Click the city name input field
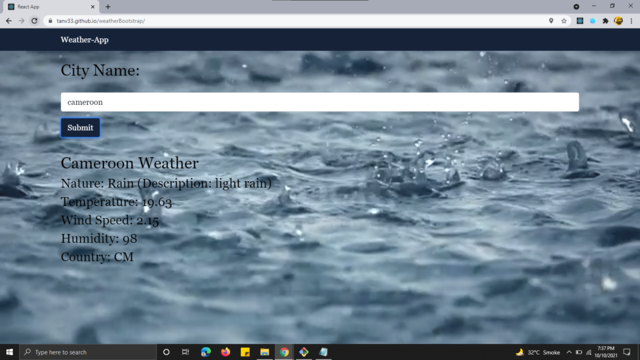The height and width of the screenshot is (360, 640). click(x=320, y=102)
